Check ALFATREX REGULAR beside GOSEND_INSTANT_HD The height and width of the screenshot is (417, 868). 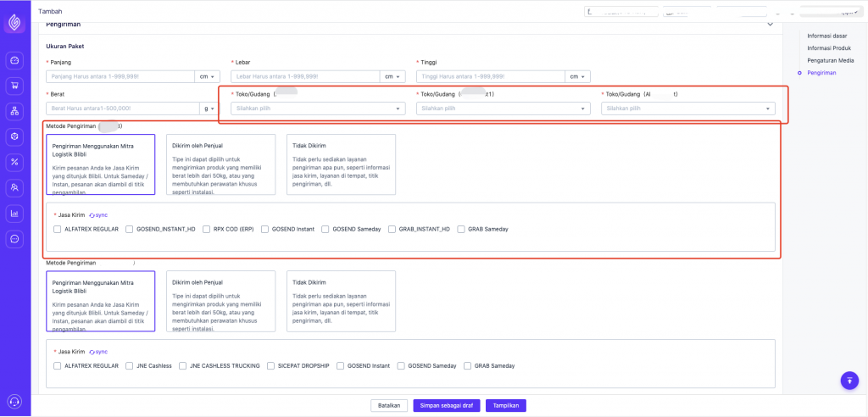pyautogui.click(x=57, y=229)
